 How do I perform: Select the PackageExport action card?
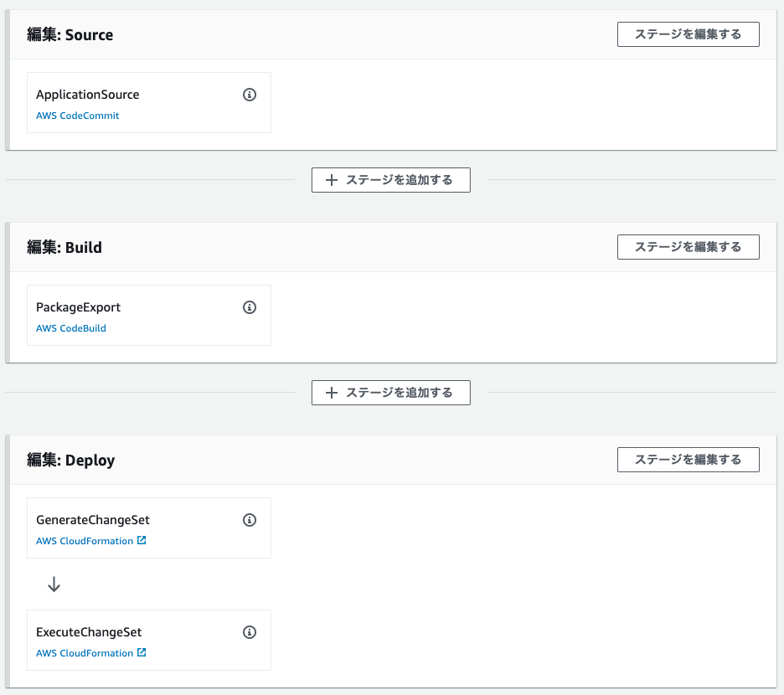click(149, 315)
